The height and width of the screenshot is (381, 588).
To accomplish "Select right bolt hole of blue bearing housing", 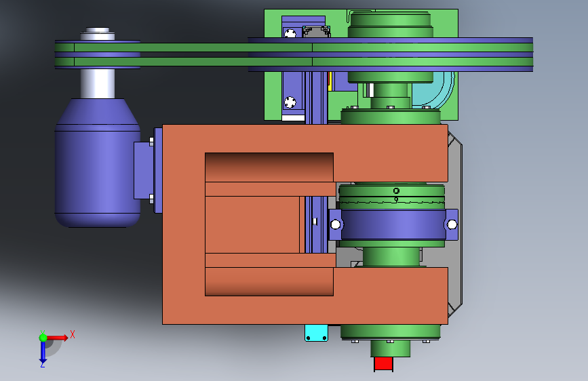I will (452, 224).
